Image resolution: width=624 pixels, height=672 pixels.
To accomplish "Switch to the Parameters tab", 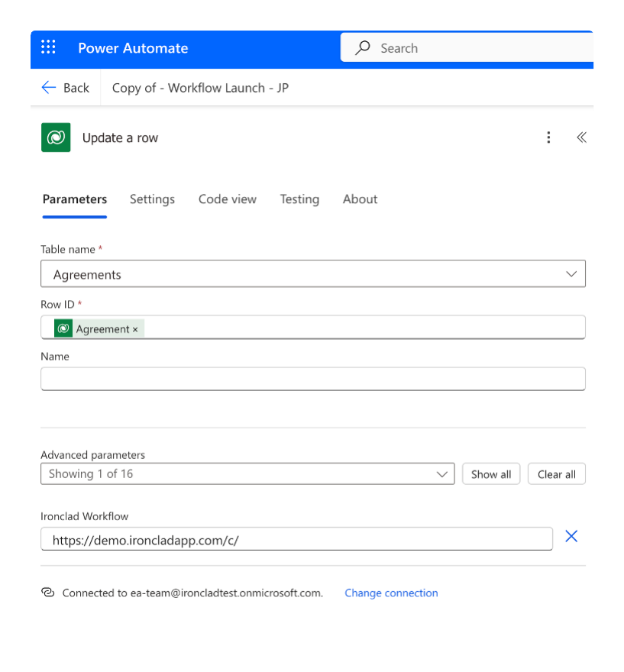I will pos(75,199).
